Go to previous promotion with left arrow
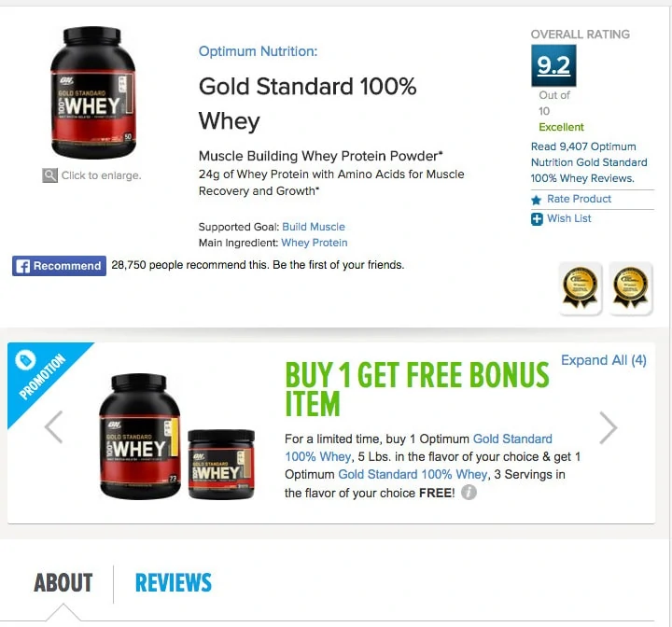Screen dimensions: 672x627 pos(54,426)
